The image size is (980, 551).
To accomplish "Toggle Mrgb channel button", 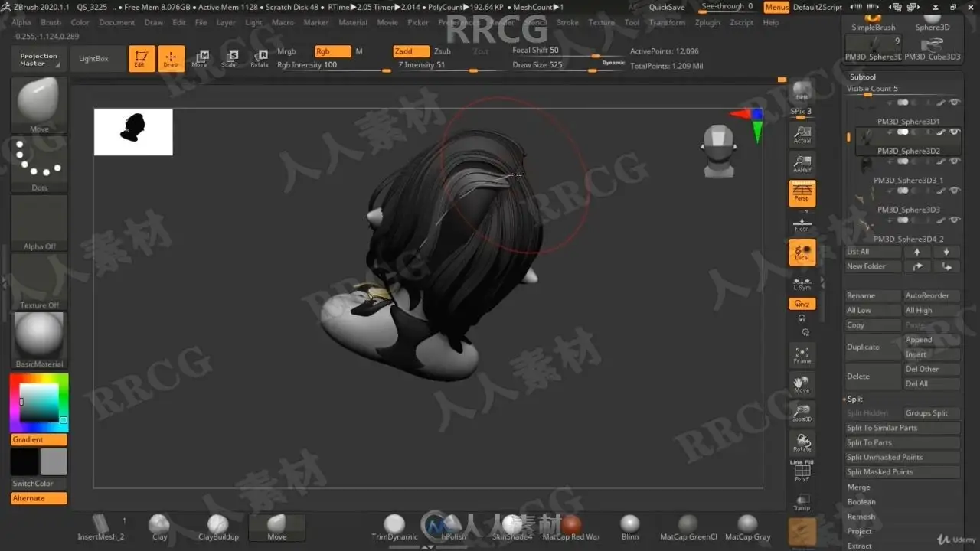I will (x=286, y=51).
